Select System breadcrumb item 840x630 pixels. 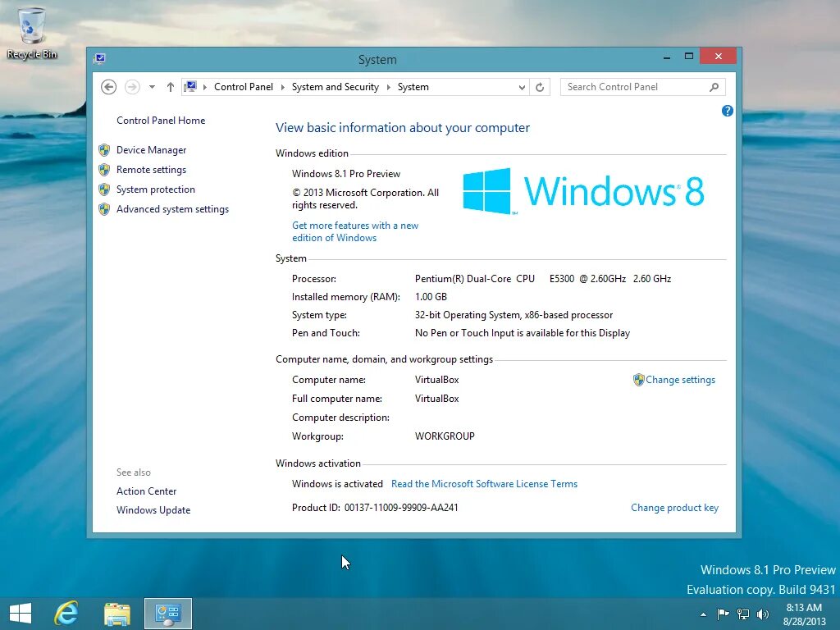click(413, 87)
